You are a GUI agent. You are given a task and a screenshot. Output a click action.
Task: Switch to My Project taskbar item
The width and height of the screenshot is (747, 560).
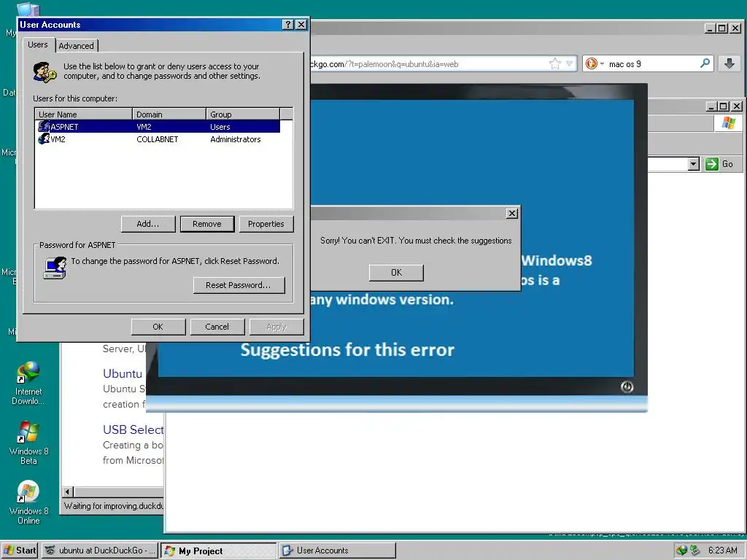pyautogui.click(x=218, y=551)
